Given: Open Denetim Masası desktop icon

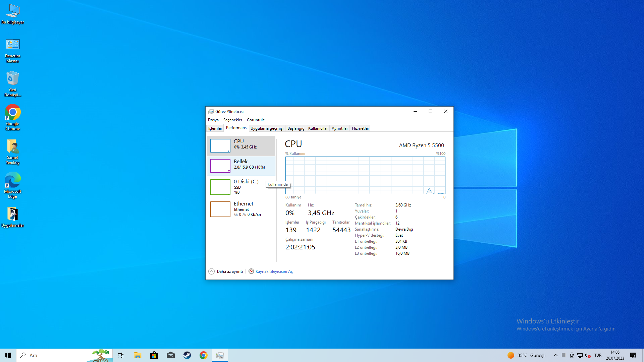Looking at the screenshot, I should 13,50.
